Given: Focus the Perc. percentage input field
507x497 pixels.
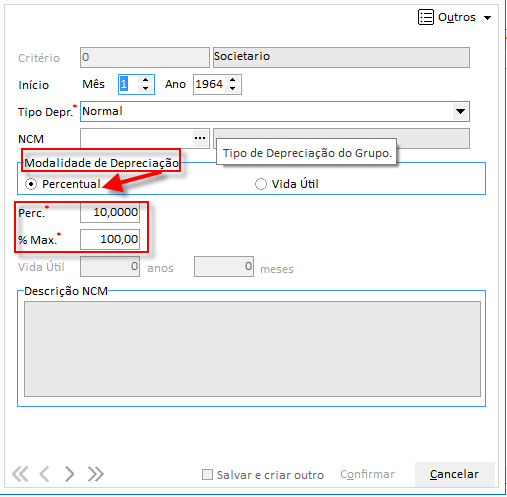Looking at the screenshot, I should pyautogui.click(x=110, y=212).
